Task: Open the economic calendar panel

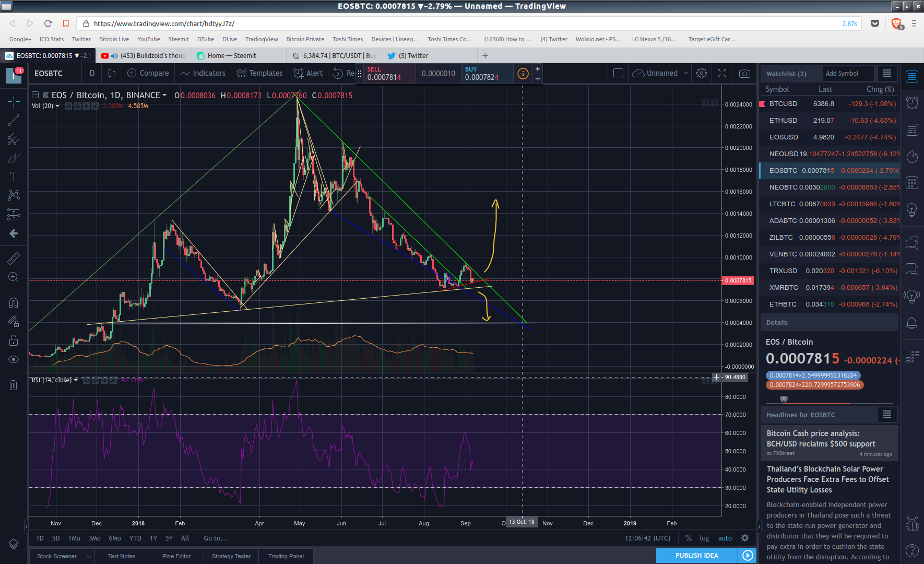Action: (x=912, y=182)
